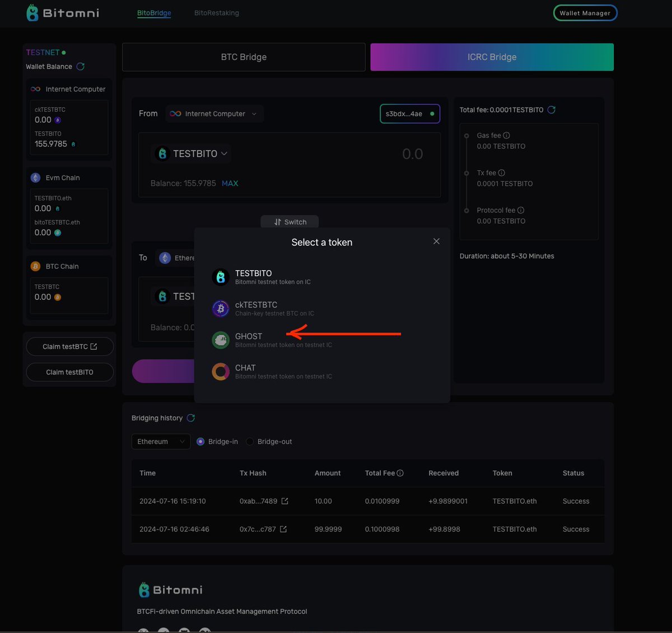This screenshot has height=633, width=672.
Task: Open external link for 0xab...7489 hash
Action: tap(284, 501)
